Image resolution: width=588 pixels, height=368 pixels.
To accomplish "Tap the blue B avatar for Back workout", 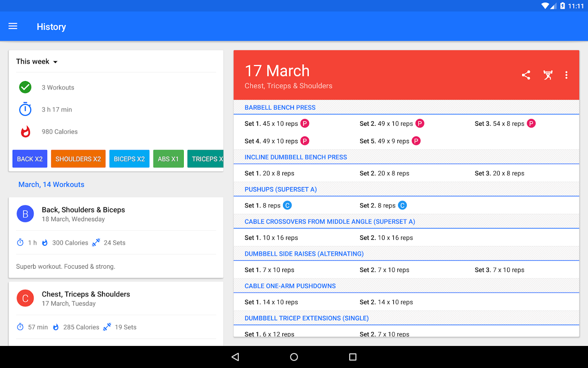I will click(x=25, y=213).
